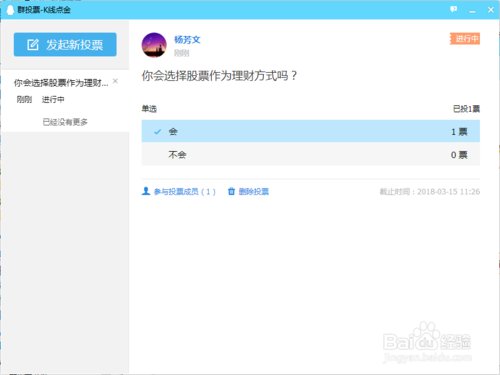Image resolution: width=500 pixels, height=375 pixels.
Task: Click the 群投票-K线点金 window title
Action: pyautogui.click(x=44, y=10)
